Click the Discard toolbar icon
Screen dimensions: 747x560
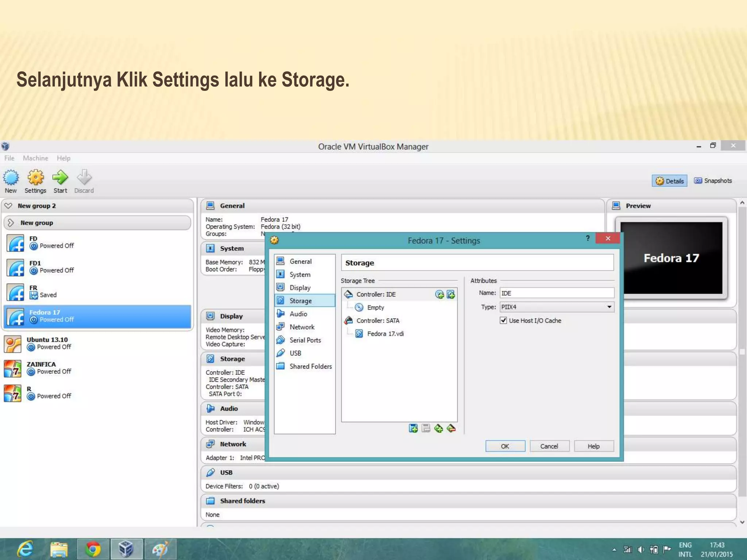pos(84,178)
